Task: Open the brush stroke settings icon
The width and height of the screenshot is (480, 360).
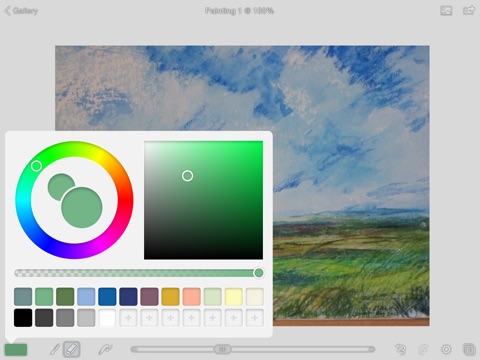Action: (105, 349)
